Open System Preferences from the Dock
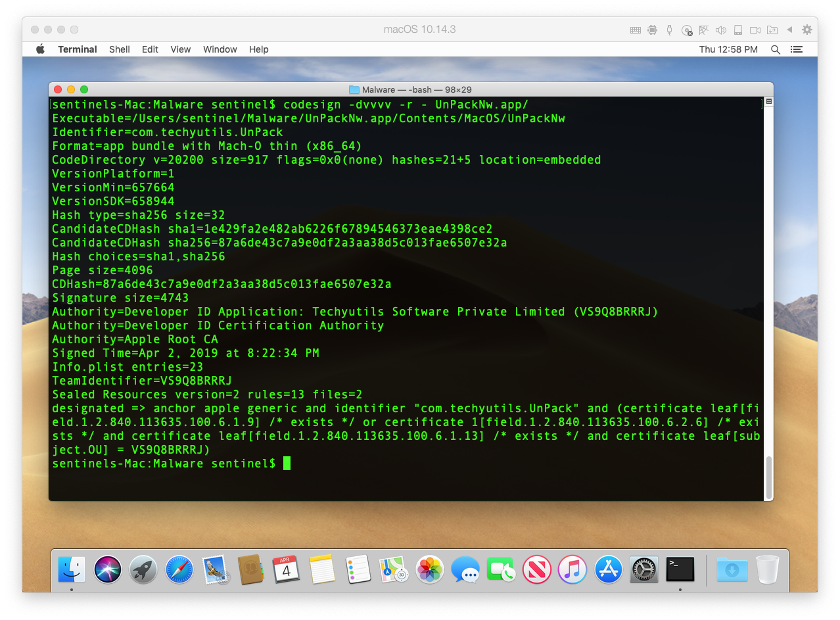Image resolution: width=840 pixels, height=620 pixels. (x=643, y=569)
